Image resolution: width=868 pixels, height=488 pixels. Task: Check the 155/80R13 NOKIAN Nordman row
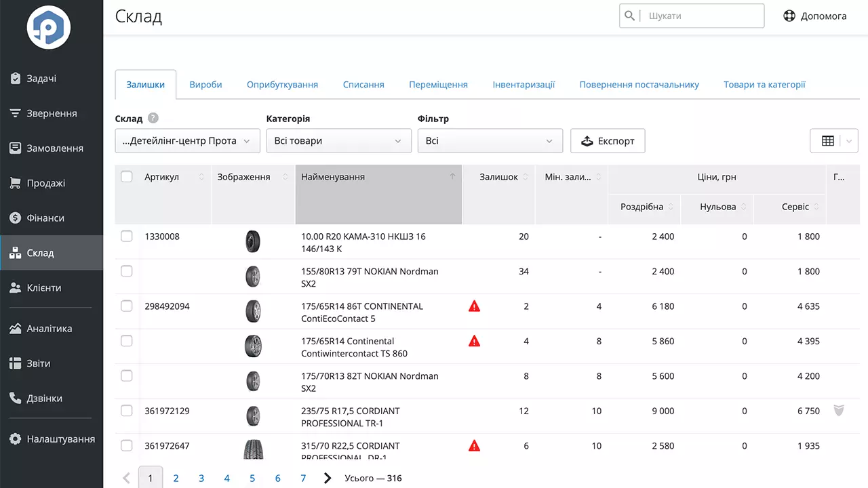click(127, 270)
